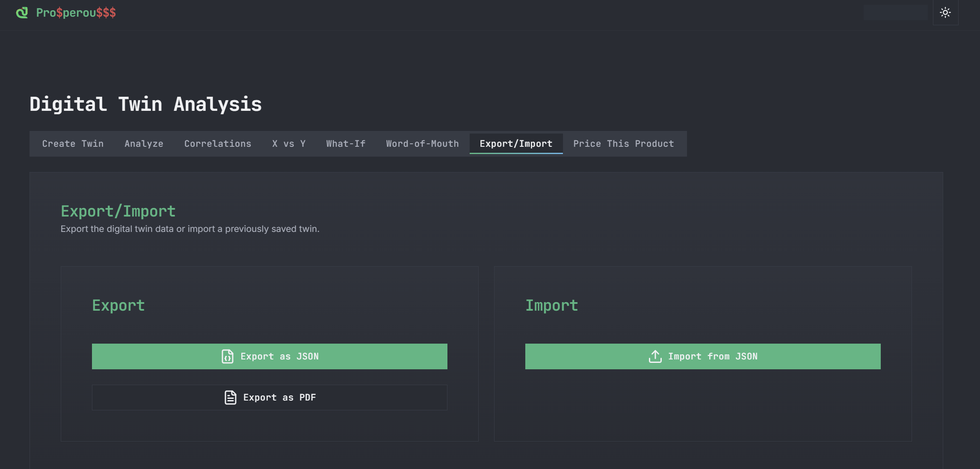This screenshot has height=469, width=980.
Task: Click the upload arrow icon on import button
Action: pyautogui.click(x=655, y=356)
